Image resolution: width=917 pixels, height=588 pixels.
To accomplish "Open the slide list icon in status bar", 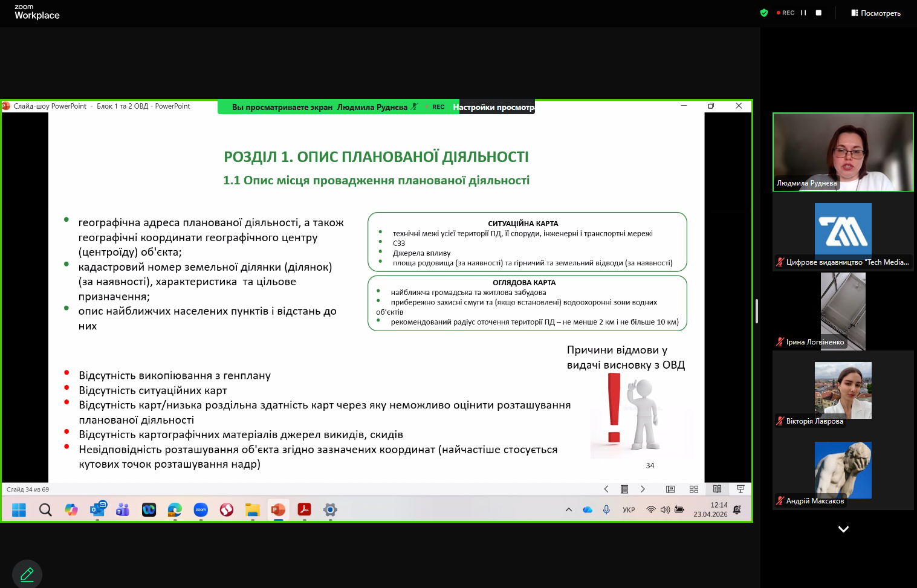I will (x=624, y=489).
